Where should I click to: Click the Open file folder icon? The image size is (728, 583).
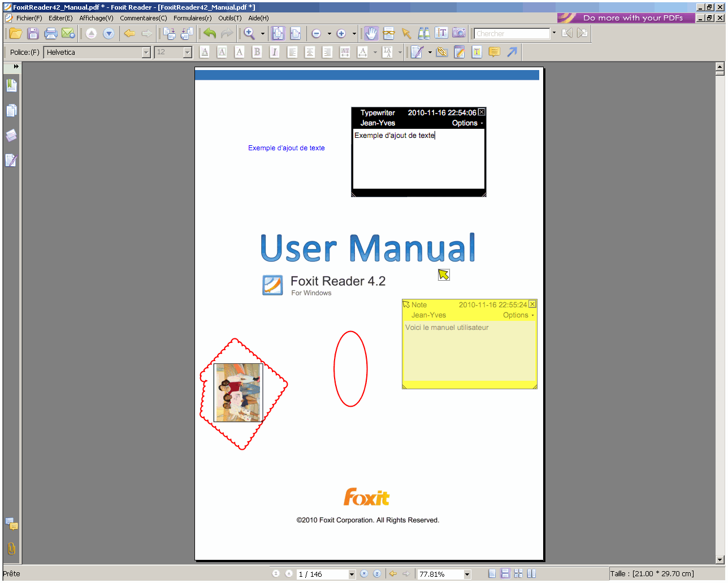click(x=15, y=33)
